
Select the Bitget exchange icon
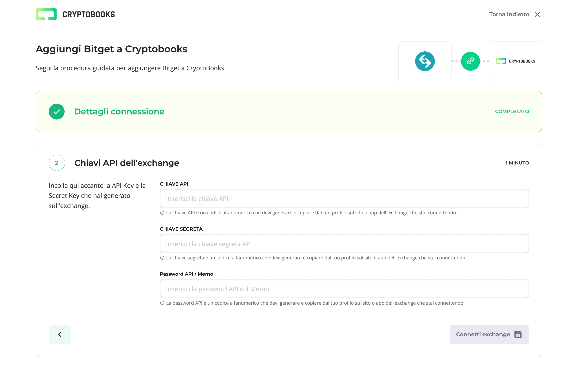[425, 61]
